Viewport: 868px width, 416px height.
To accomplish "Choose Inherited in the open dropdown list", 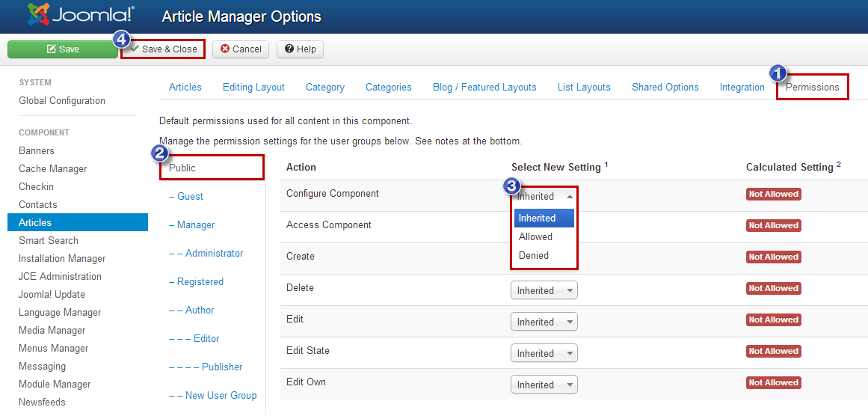I will [544, 218].
